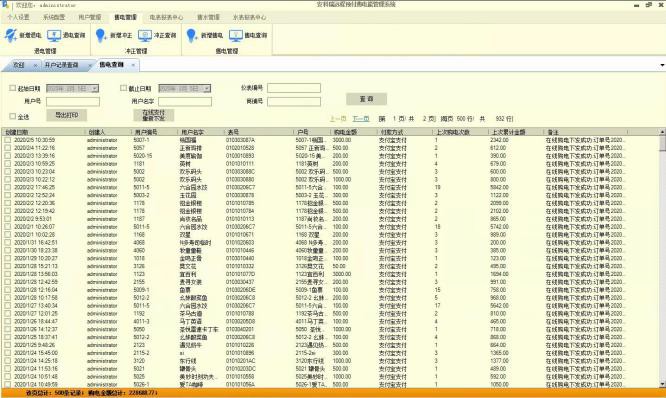Select user number cell 5020-15

pyautogui.click(x=143, y=155)
